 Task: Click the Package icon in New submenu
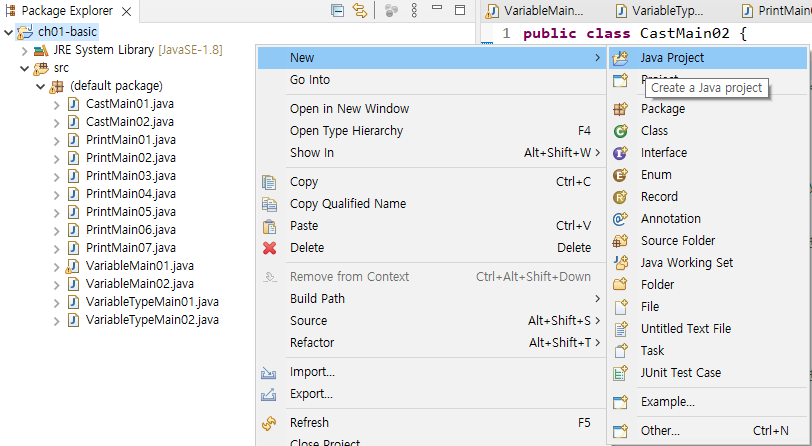[620, 109]
